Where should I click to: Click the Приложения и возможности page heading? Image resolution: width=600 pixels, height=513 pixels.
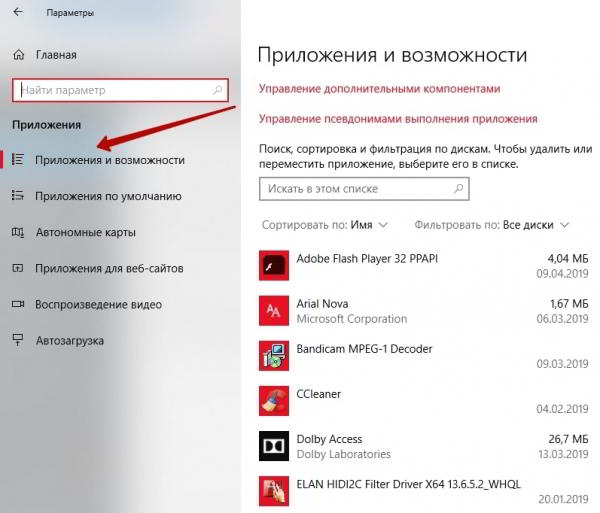point(392,55)
